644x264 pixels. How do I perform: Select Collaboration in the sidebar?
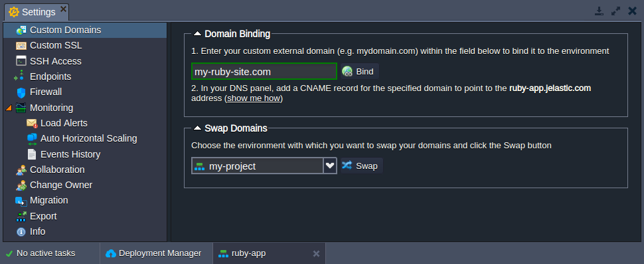point(85,170)
